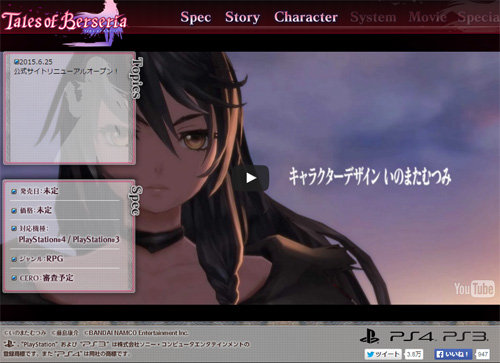Select the ©いのまたむつみ copyright text
Image resolution: width=500 pixels, height=363 pixels.
pos(25,333)
